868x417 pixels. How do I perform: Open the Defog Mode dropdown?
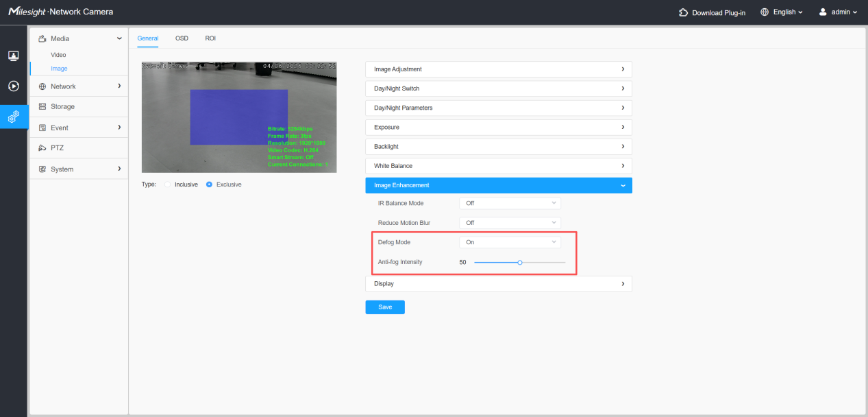point(510,242)
